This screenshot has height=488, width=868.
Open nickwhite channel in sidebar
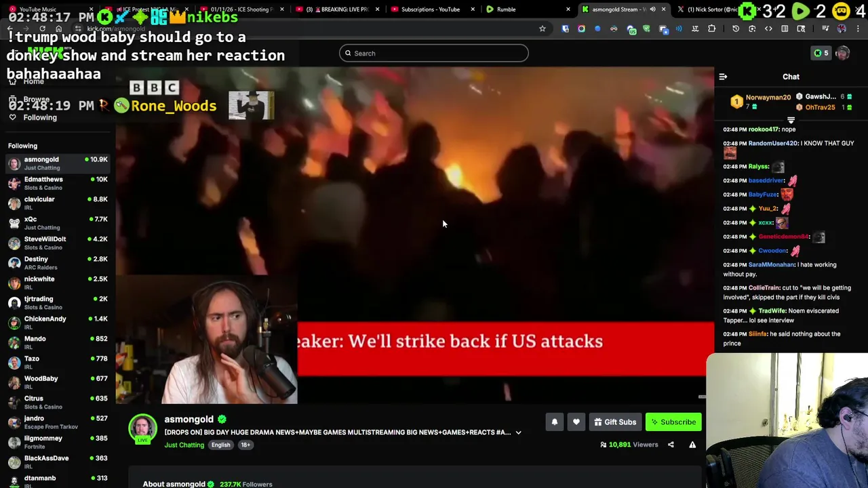[58, 283]
